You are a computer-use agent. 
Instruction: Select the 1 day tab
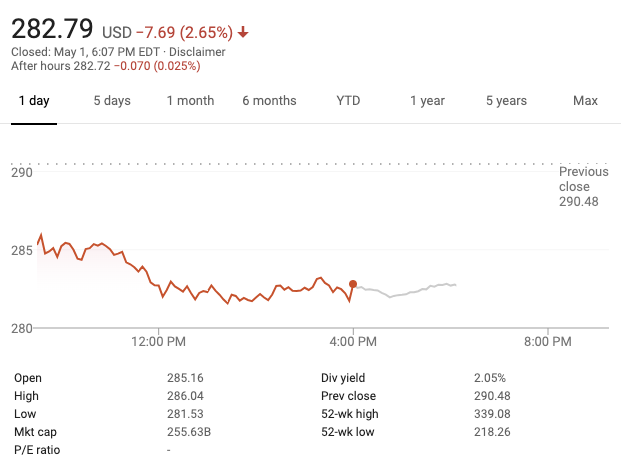(34, 101)
